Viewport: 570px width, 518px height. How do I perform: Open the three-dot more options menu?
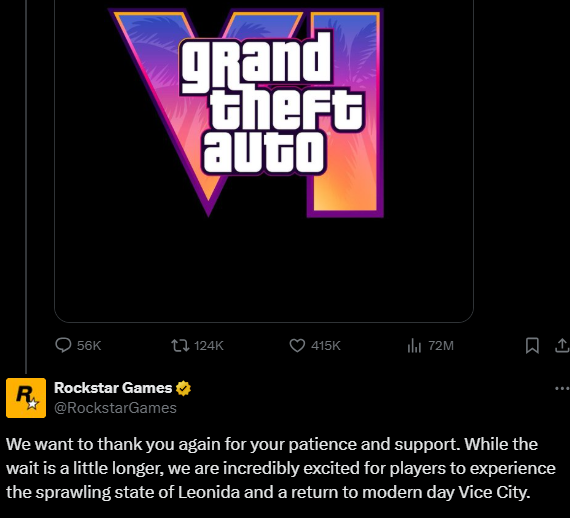click(x=562, y=388)
